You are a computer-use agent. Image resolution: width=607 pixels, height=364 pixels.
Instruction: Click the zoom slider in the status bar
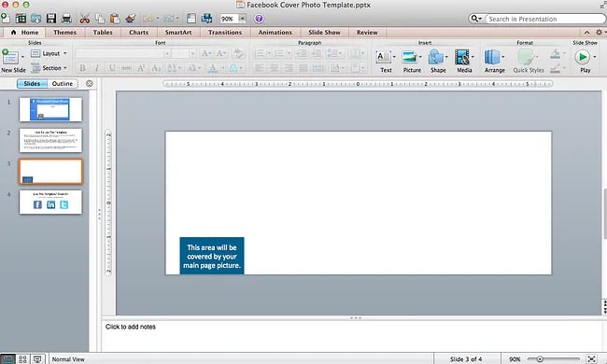click(x=554, y=359)
